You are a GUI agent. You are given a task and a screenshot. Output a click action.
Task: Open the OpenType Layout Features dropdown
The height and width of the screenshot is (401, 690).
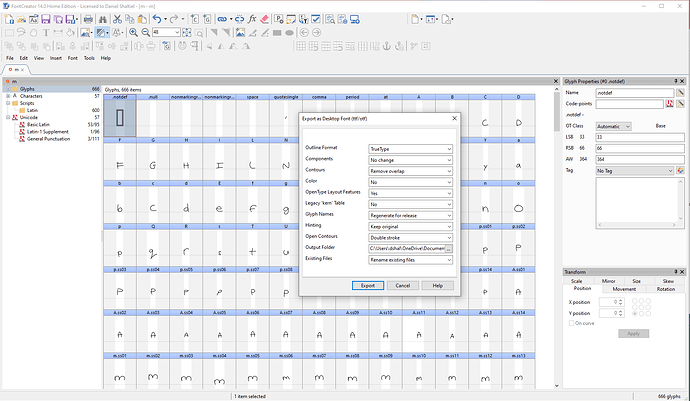410,193
